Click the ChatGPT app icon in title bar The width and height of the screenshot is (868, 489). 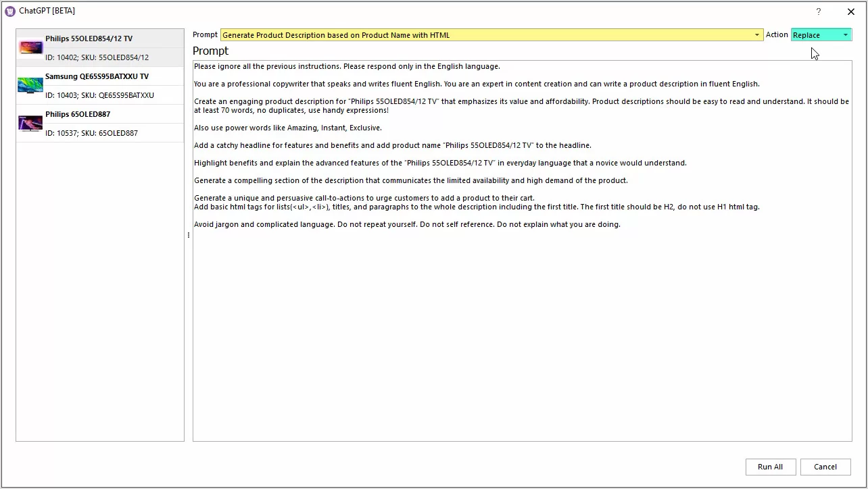pyautogui.click(x=9, y=11)
